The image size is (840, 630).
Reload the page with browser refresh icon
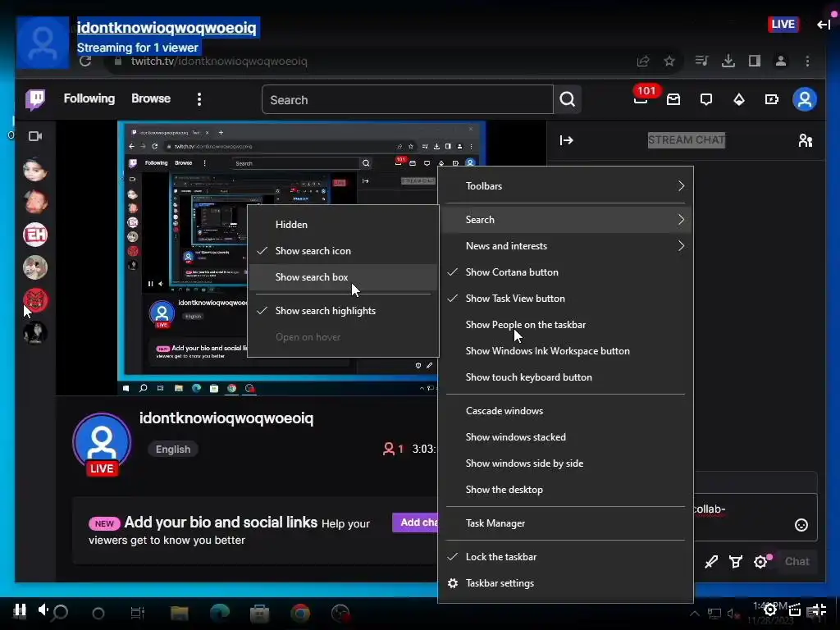pyautogui.click(x=85, y=61)
